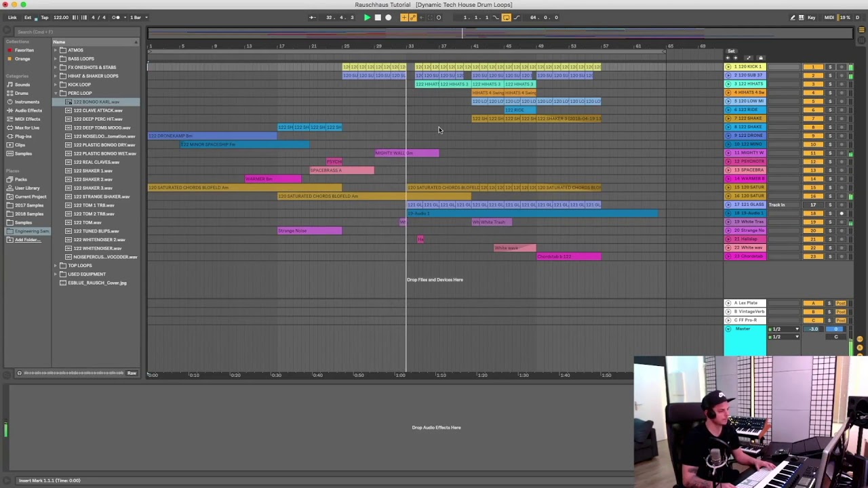The height and width of the screenshot is (488, 868).
Task: Unfold track 1 120 KICK 1
Action: tap(728, 67)
